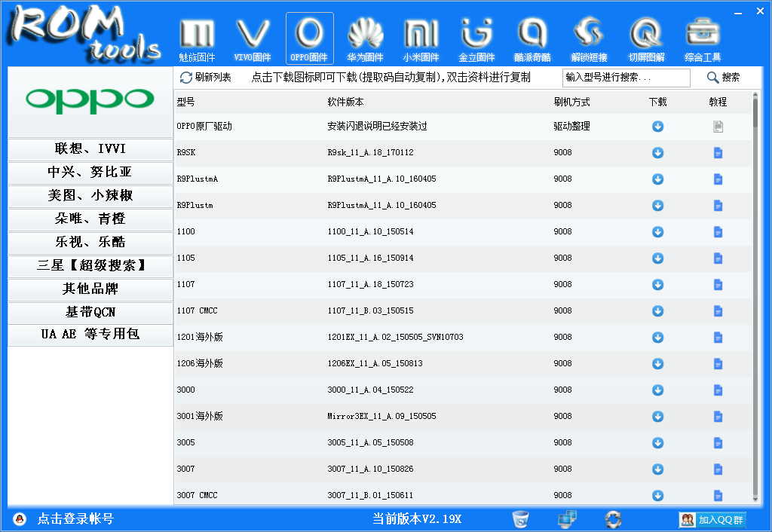The width and height of the screenshot is (772, 532).
Task: Download the 3007 CMCC firmware
Action: coord(657,496)
